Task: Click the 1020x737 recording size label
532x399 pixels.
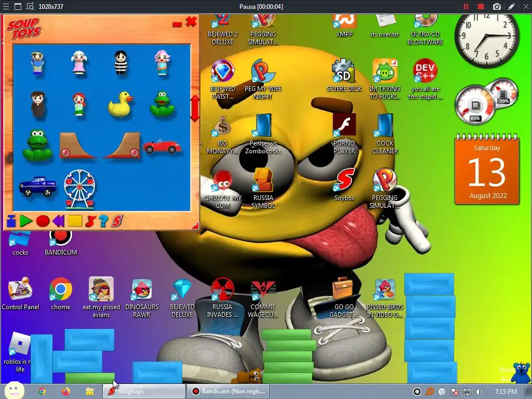Action: (x=51, y=6)
